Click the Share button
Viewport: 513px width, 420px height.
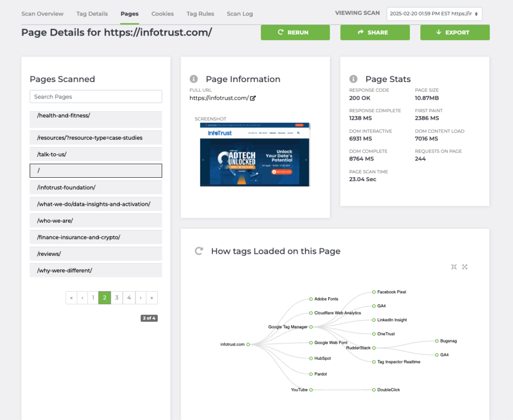375,33
